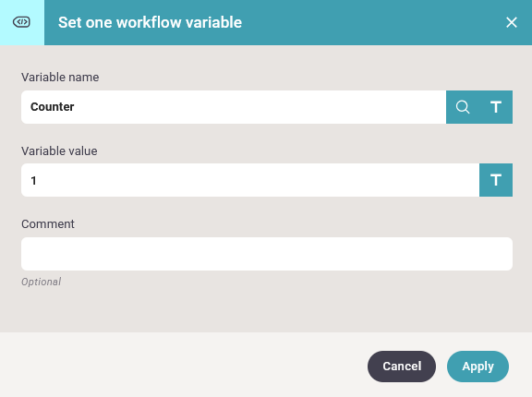Toggle text mode T icon beside Variable name
The width and height of the screenshot is (532, 397).
click(496, 107)
